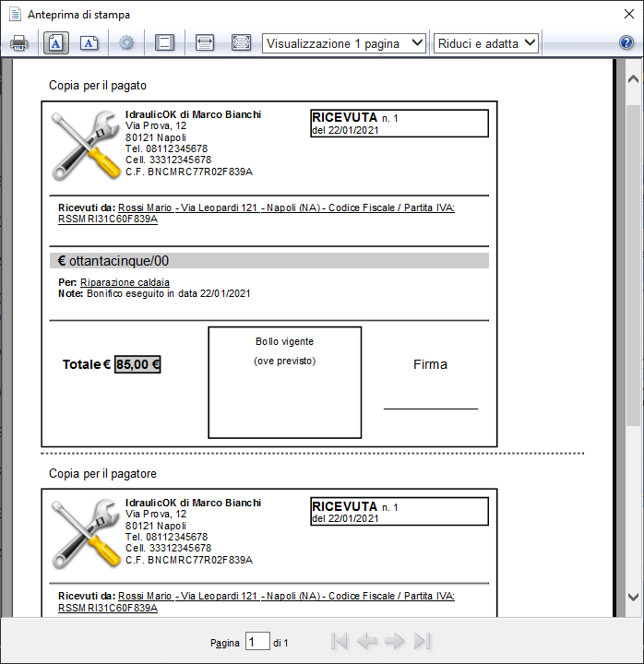
Task: Open the page setup gear icon
Action: coord(126,42)
